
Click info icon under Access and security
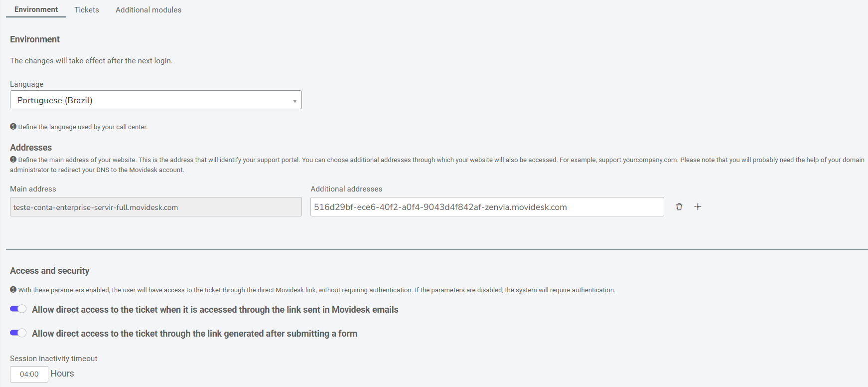coord(13,290)
